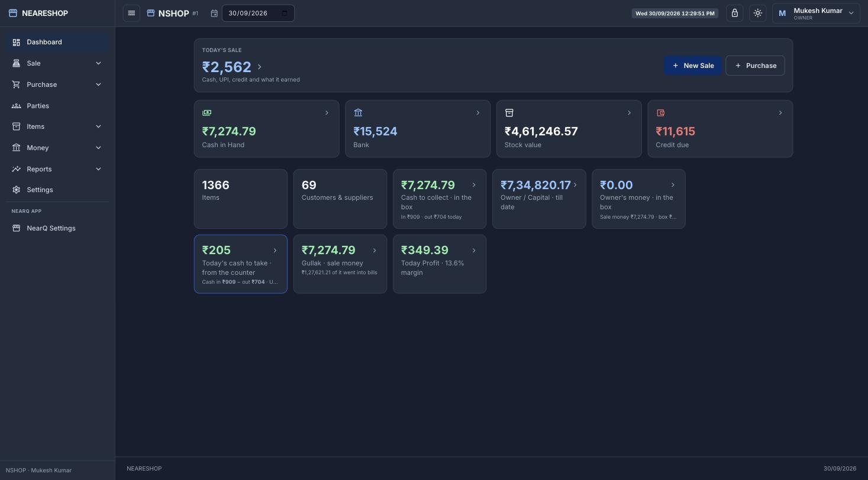Screen dimensions: 868x480
Task: Select the Reports menu label
Action: (x=39, y=169)
